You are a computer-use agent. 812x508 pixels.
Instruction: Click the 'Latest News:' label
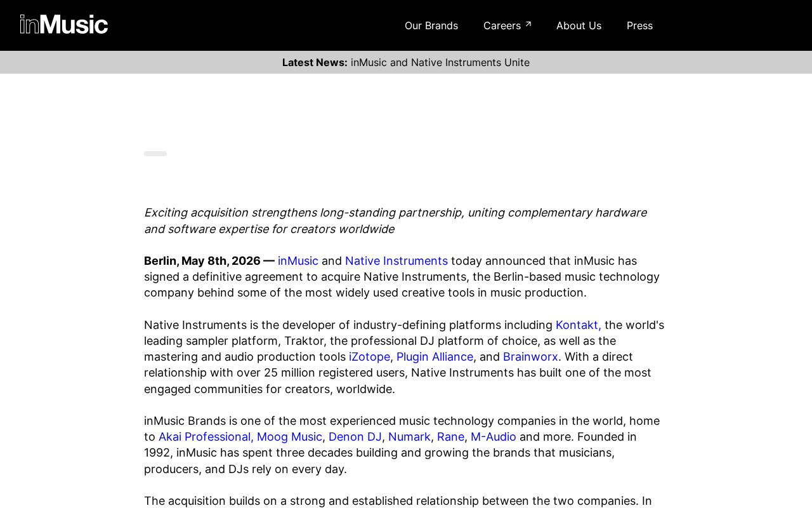point(315,62)
